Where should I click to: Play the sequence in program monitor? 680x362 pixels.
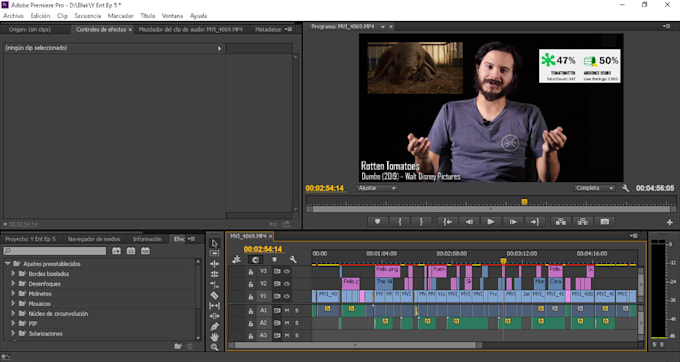pos(491,222)
